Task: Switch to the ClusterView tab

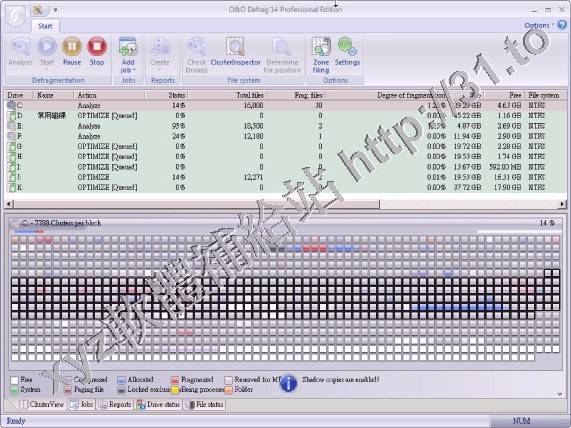Action: pyautogui.click(x=42, y=404)
